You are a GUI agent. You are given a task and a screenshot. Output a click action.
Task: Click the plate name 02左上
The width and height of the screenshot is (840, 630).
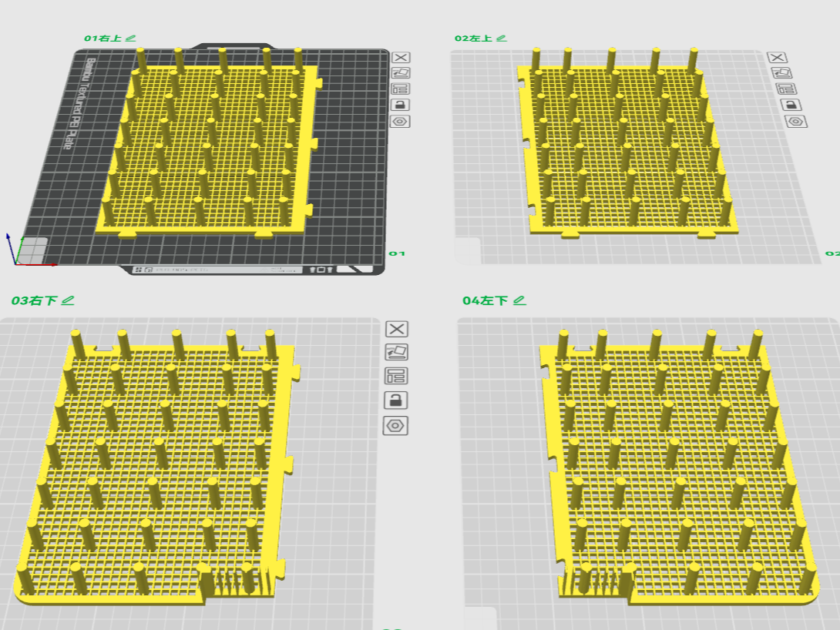coord(474,38)
